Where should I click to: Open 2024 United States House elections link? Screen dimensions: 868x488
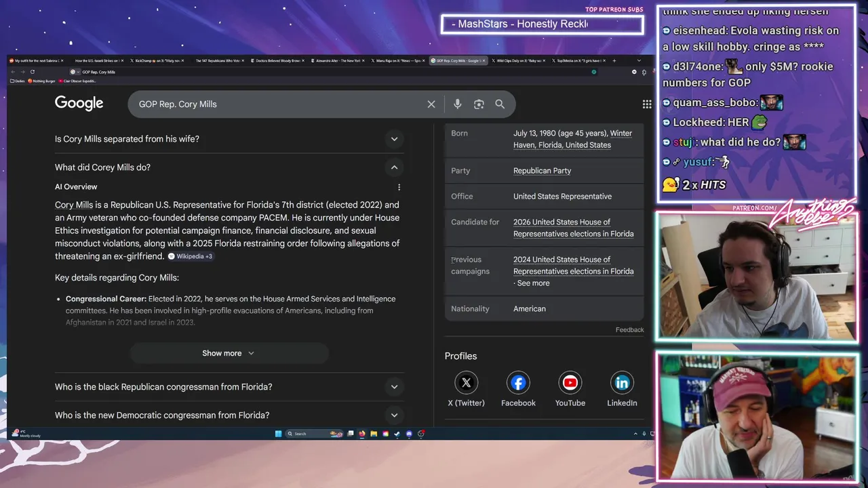(x=573, y=265)
